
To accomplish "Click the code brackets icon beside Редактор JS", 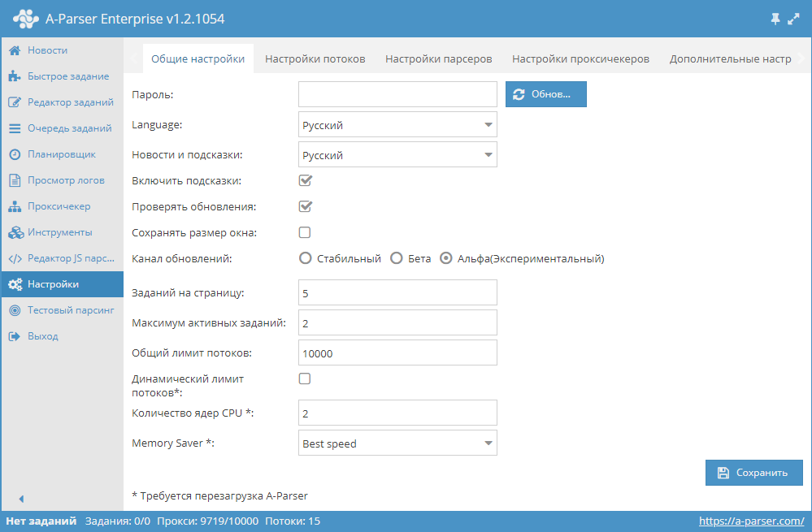I will tap(15, 259).
